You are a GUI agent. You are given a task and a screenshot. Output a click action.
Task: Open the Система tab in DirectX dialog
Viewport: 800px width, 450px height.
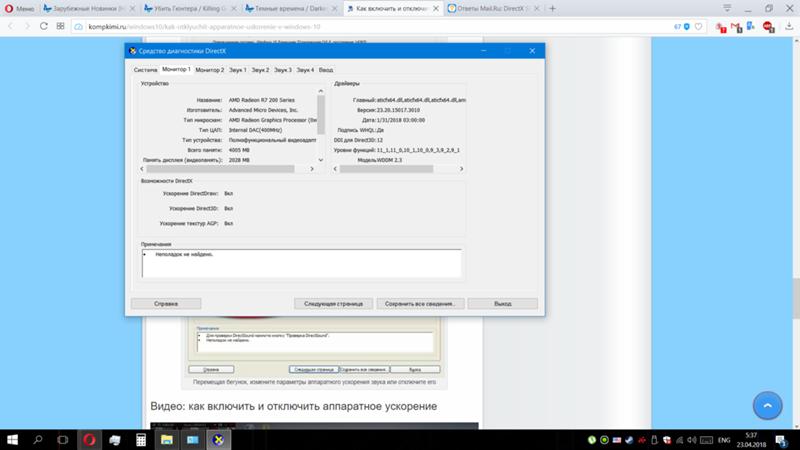[x=145, y=70]
